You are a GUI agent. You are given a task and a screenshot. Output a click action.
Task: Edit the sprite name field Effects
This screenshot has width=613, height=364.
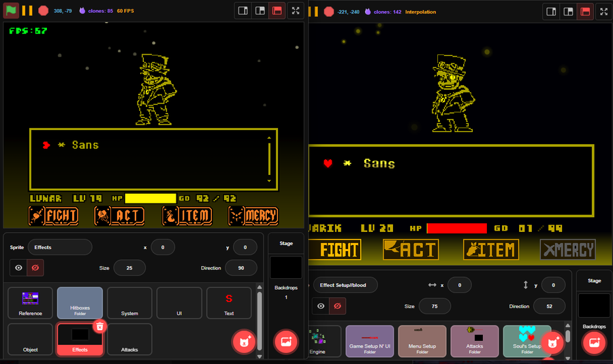[x=60, y=247]
